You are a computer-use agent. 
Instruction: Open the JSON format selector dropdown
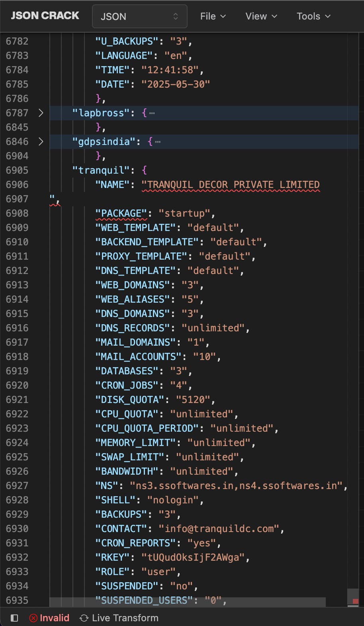pos(140,16)
